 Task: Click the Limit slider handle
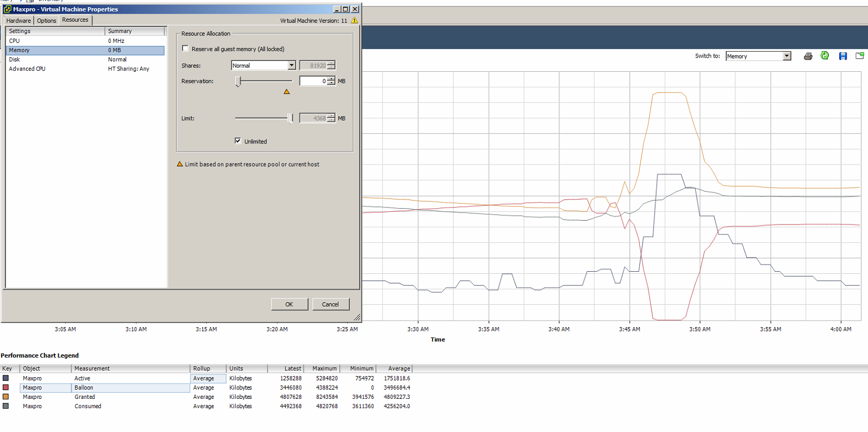(291, 118)
